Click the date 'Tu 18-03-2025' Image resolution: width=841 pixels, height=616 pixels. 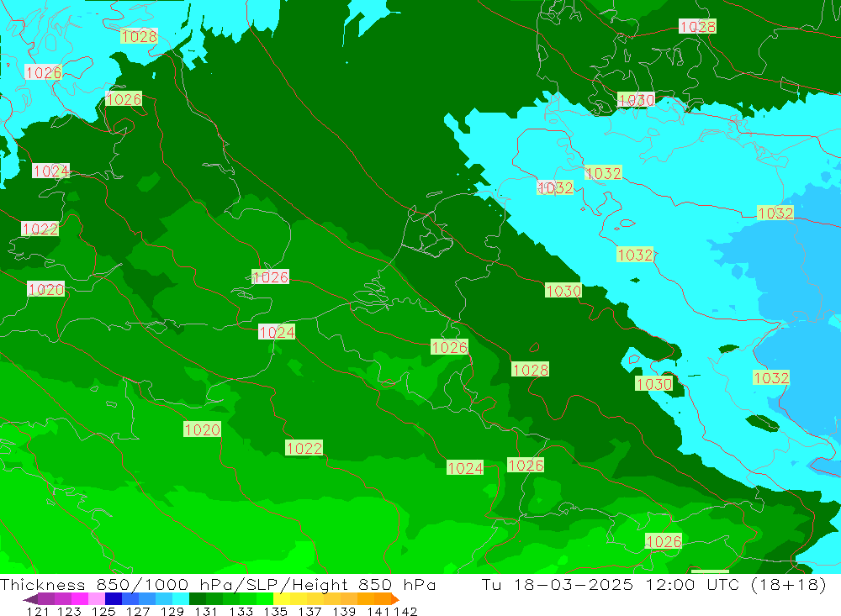click(x=558, y=584)
